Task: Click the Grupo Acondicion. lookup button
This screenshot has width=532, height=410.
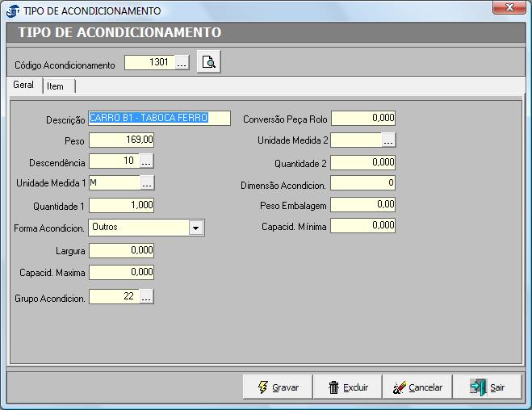Action: 146,298
